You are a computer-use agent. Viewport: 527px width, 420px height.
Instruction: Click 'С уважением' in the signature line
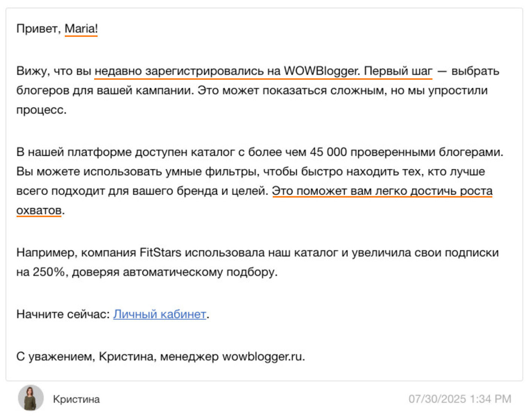pyautogui.click(x=54, y=356)
